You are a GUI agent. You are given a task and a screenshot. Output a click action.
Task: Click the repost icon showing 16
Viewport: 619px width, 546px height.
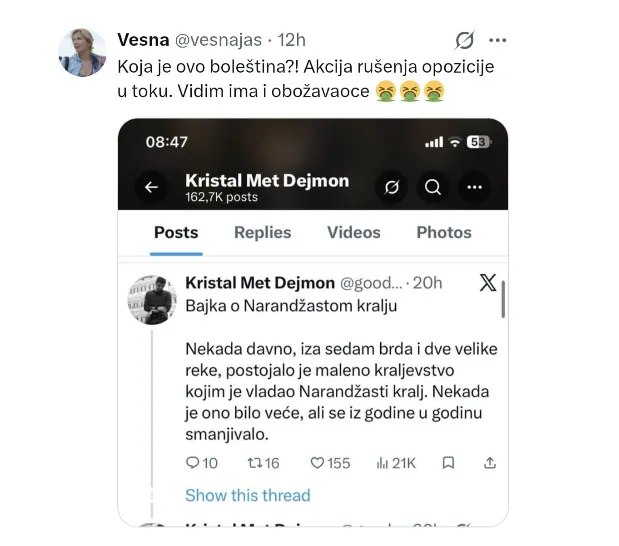(x=255, y=462)
